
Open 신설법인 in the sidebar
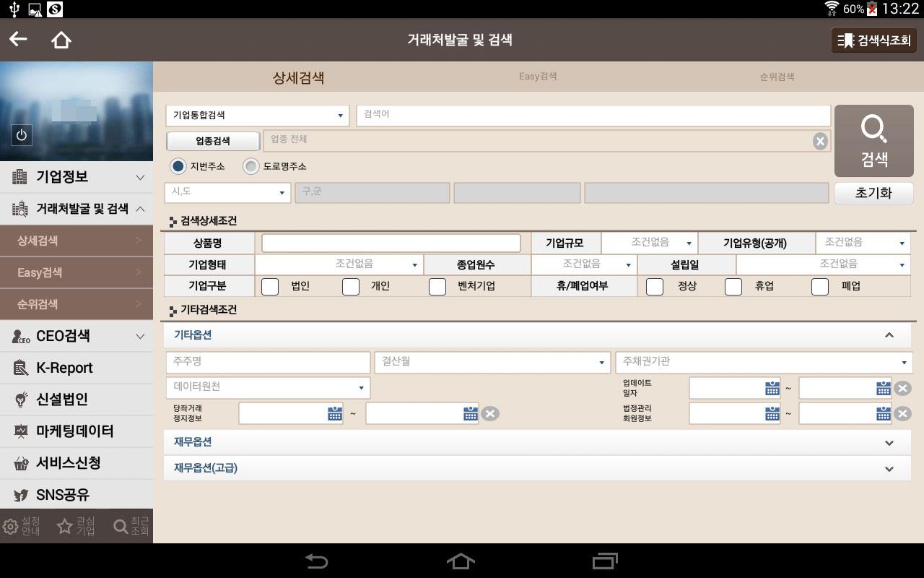point(77,400)
